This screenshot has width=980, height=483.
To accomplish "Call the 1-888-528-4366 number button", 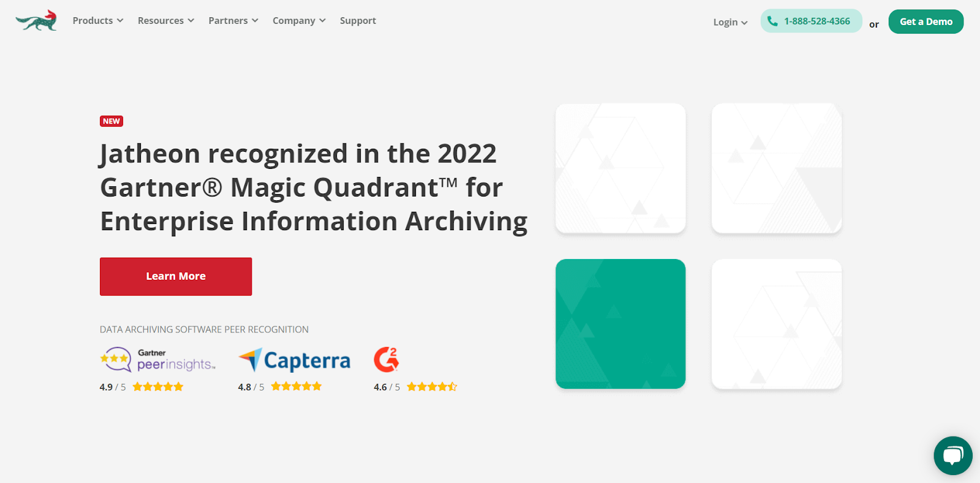I will tap(811, 21).
